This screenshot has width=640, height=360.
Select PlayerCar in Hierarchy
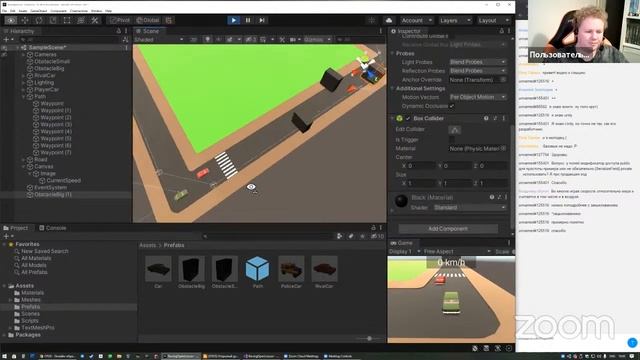(x=47, y=89)
